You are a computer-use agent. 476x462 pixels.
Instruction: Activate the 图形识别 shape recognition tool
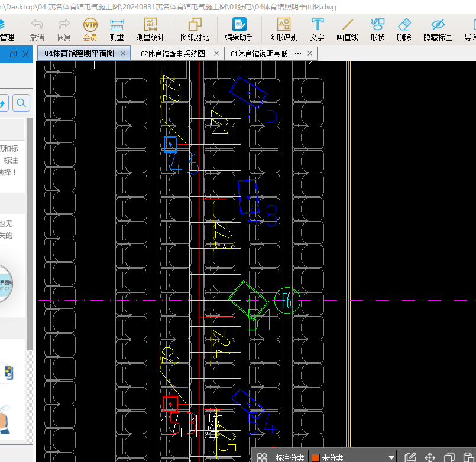(x=284, y=30)
